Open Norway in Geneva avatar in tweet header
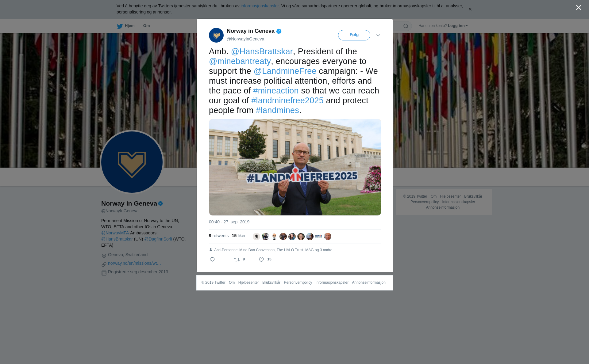 [216, 35]
